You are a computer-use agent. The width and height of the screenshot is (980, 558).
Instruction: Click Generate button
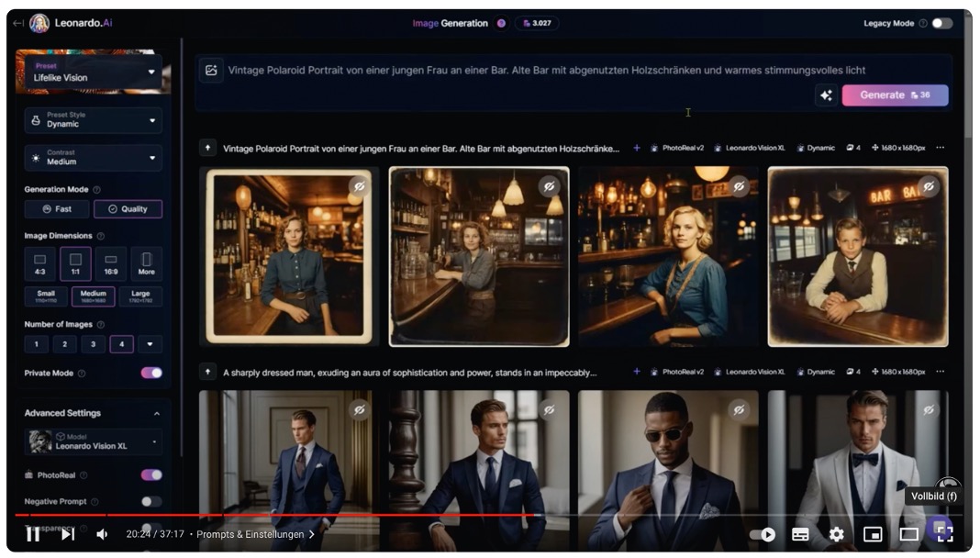895,95
